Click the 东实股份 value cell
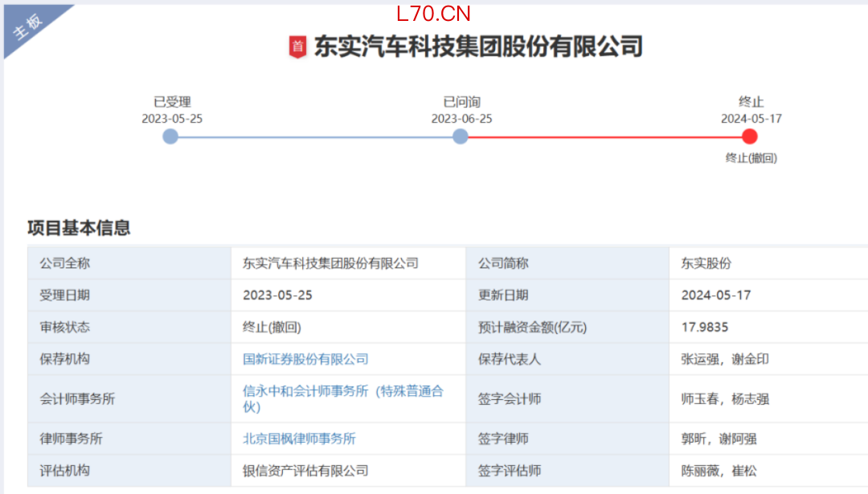This screenshot has width=868, height=494. (x=769, y=263)
